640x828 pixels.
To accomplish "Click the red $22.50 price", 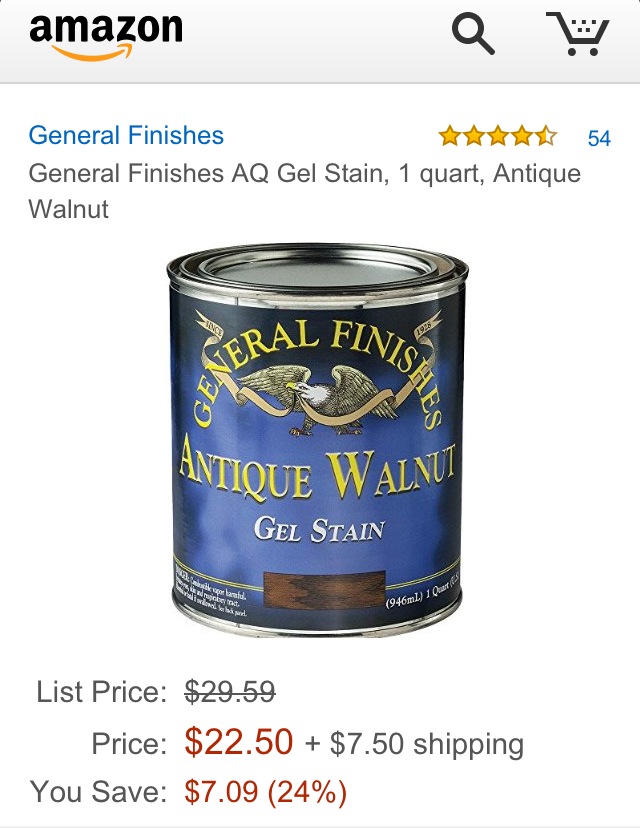I will point(239,741).
